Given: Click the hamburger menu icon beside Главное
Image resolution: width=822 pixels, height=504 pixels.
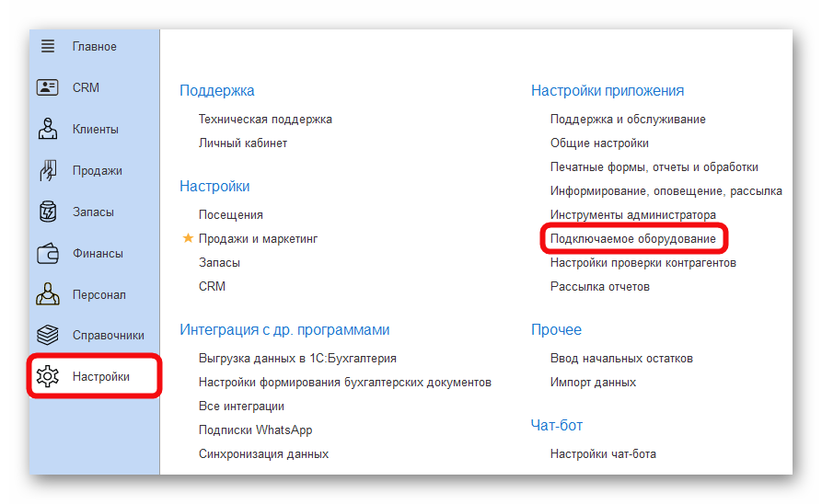Looking at the screenshot, I should pos(48,46).
